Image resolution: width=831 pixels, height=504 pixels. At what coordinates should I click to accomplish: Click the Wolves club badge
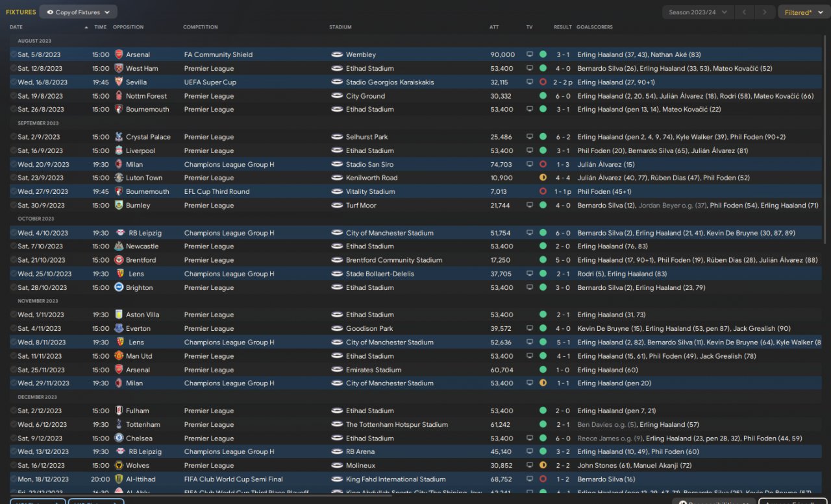(119, 466)
